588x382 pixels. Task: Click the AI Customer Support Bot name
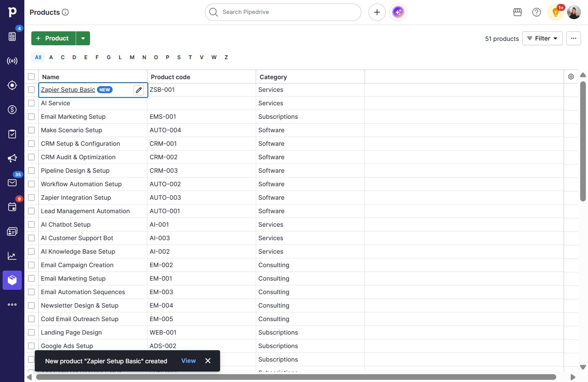77,238
